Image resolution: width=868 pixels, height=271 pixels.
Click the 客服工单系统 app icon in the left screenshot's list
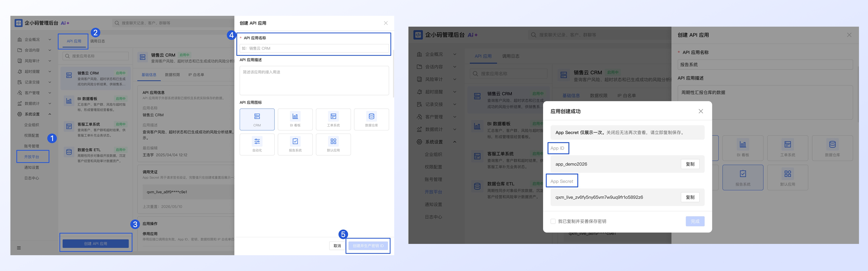(x=69, y=126)
